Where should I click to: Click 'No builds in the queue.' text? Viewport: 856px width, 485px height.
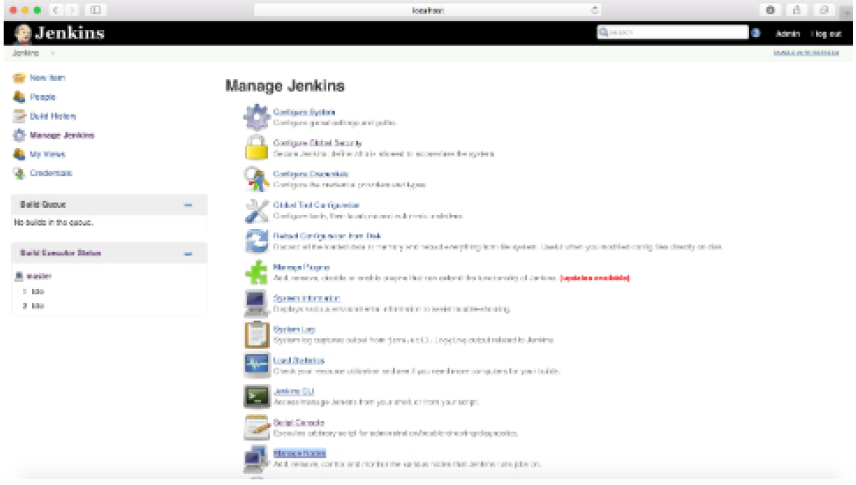pos(54,223)
